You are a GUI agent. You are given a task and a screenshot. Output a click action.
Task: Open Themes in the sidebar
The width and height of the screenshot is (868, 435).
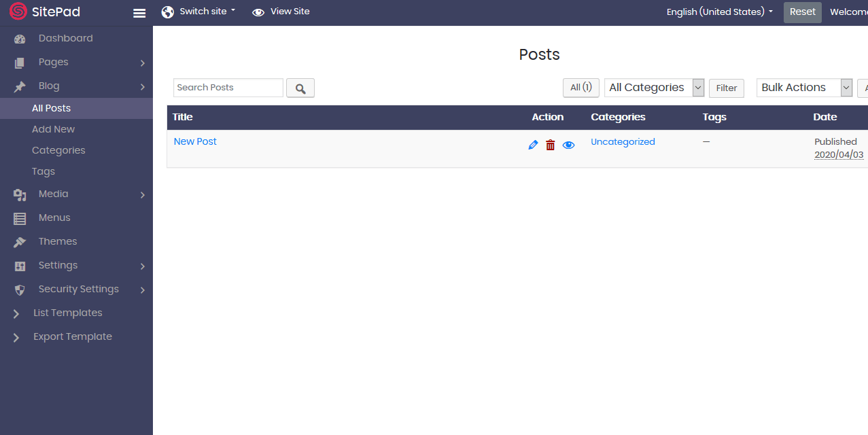coord(57,241)
